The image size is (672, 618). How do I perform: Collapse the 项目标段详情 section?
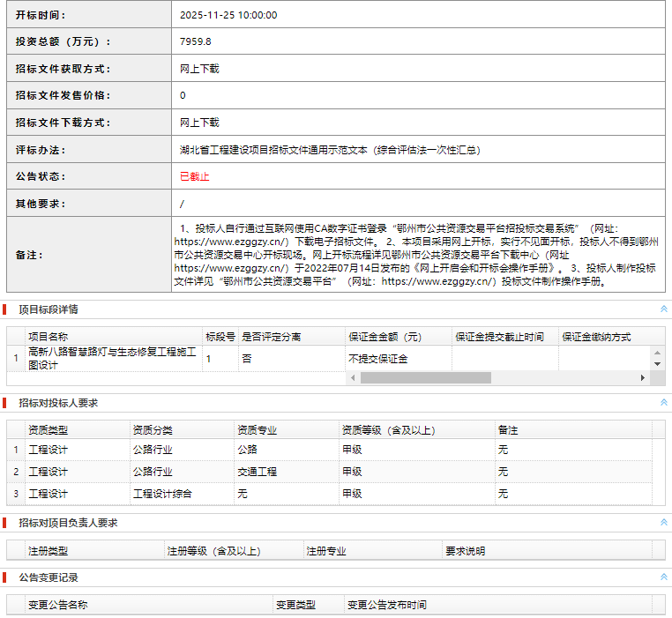[663, 309]
